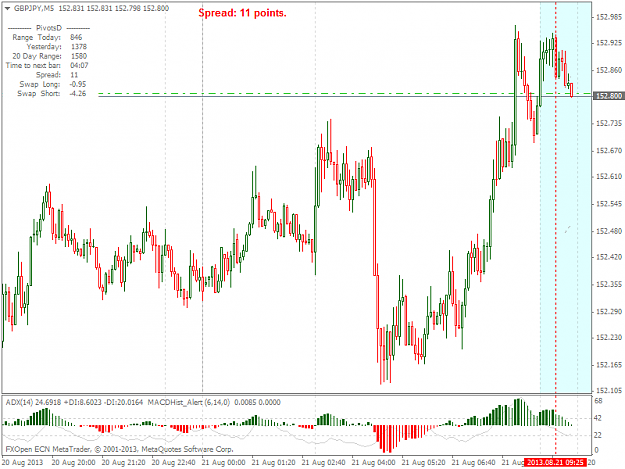Click the 'Yesterday: 1378' value

tap(79, 47)
